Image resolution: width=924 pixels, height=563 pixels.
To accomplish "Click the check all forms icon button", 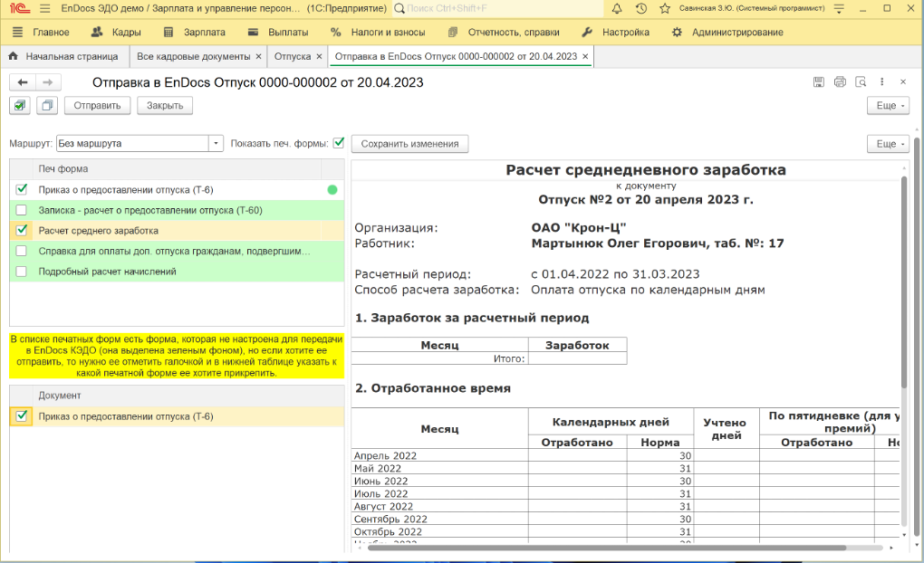I will coord(20,105).
